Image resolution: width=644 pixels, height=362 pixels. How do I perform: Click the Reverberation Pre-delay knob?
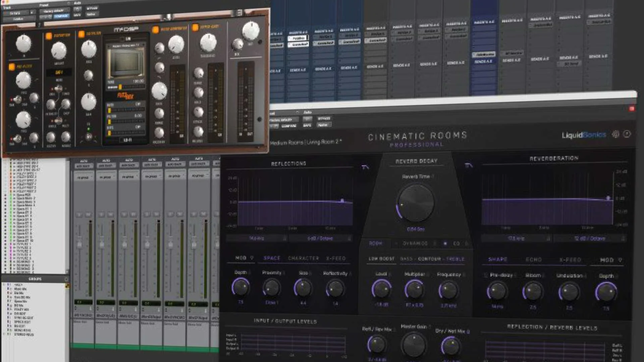(497, 291)
